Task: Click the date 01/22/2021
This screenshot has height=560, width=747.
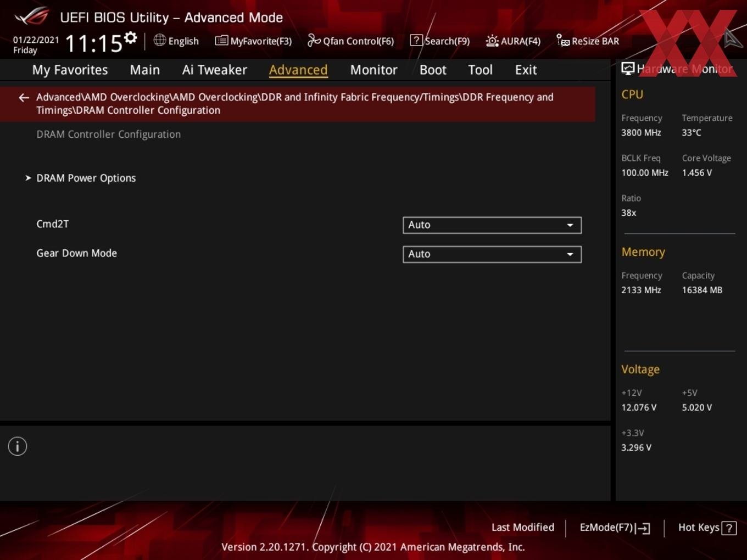Action: pos(36,40)
